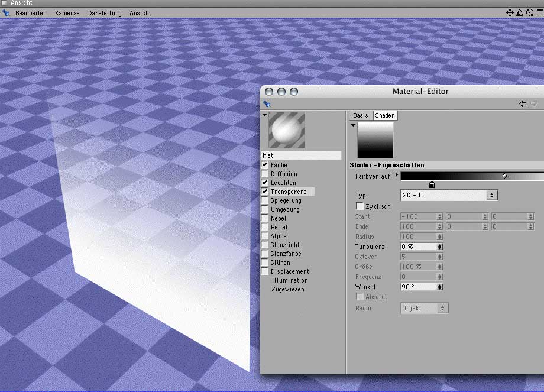This screenshot has width=544, height=392.
Task: Click the move camera icon in viewport
Action: (510, 13)
